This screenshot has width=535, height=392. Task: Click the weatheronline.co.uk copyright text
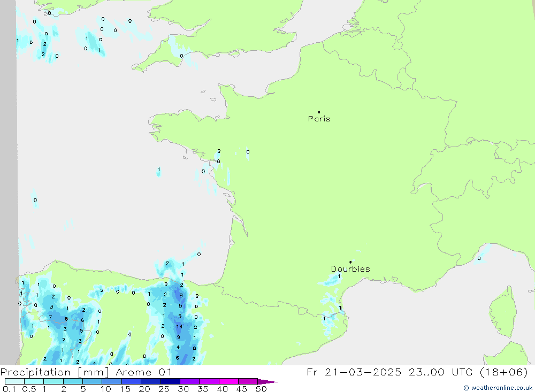[498, 388]
